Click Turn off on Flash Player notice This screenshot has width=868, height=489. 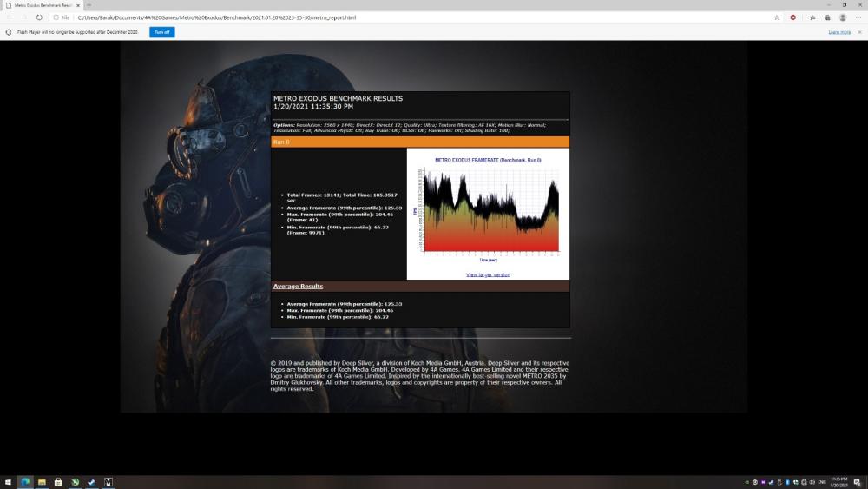point(162,32)
